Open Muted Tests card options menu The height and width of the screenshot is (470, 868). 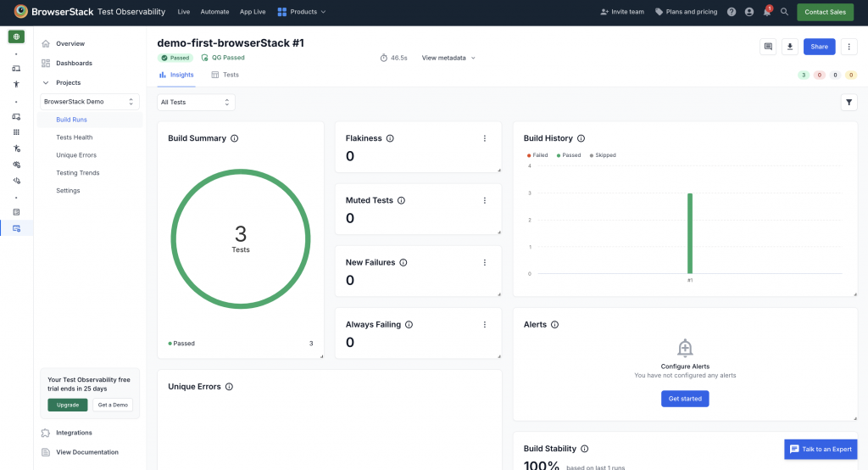484,200
